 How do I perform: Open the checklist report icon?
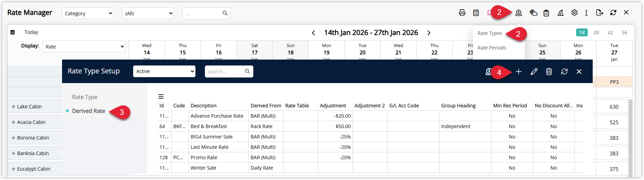pyautogui.click(x=476, y=13)
